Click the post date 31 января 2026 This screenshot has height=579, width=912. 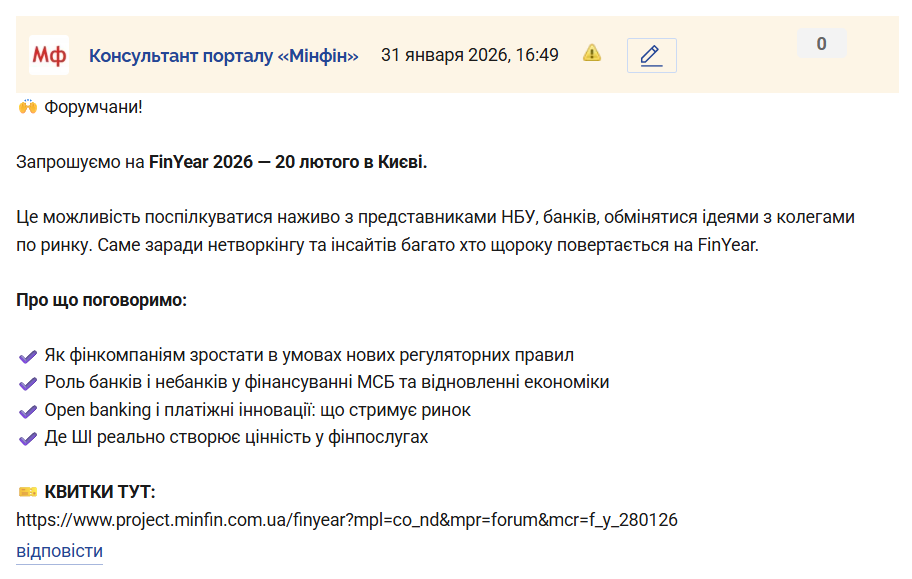469,55
